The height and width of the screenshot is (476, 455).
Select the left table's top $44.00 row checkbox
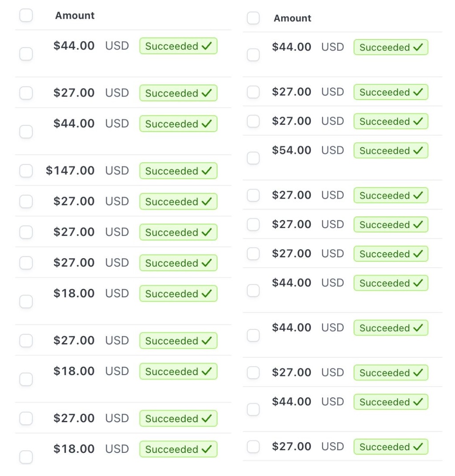(x=26, y=54)
